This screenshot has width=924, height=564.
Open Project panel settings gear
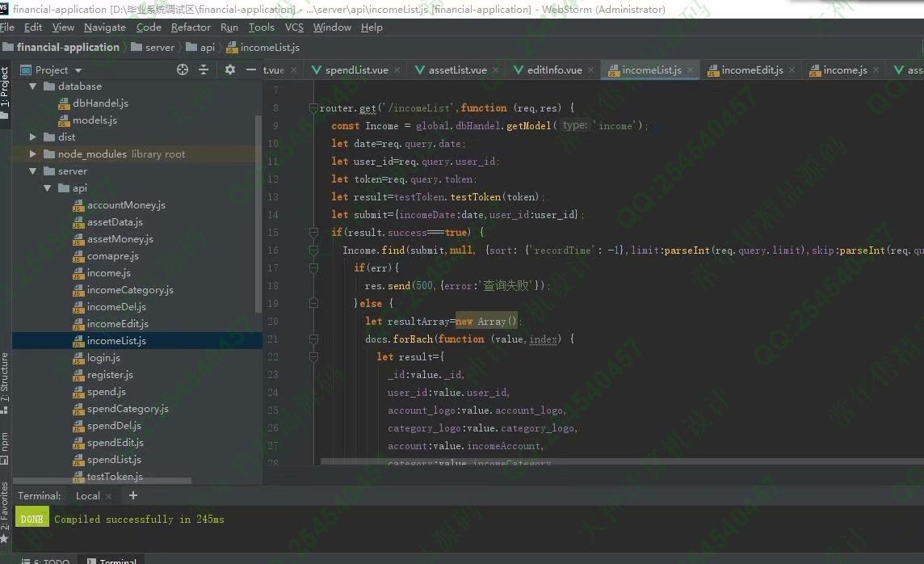(x=230, y=69)
